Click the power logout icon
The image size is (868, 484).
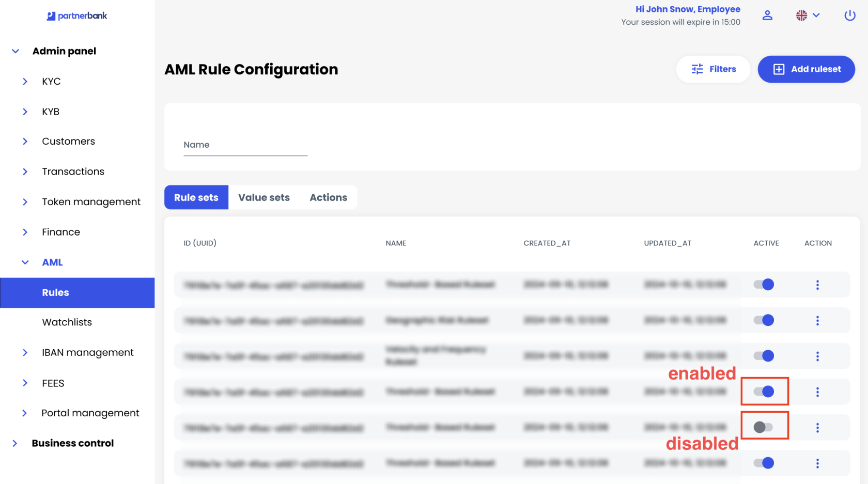pyautogui.click(x=849, y=15)
